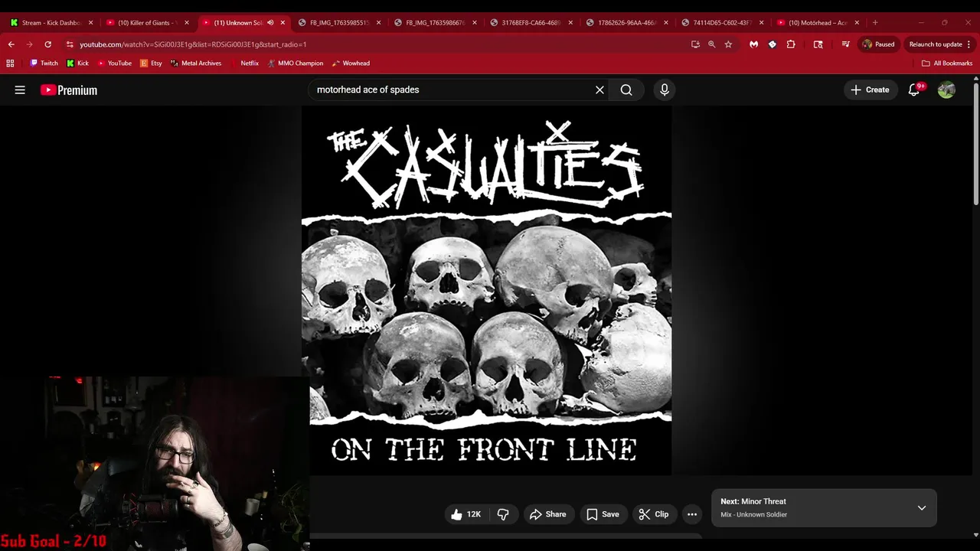Screen dimensions: 980x551
Task: Open the tab search icon in toolbar
Action: click(x=818, y=44)
